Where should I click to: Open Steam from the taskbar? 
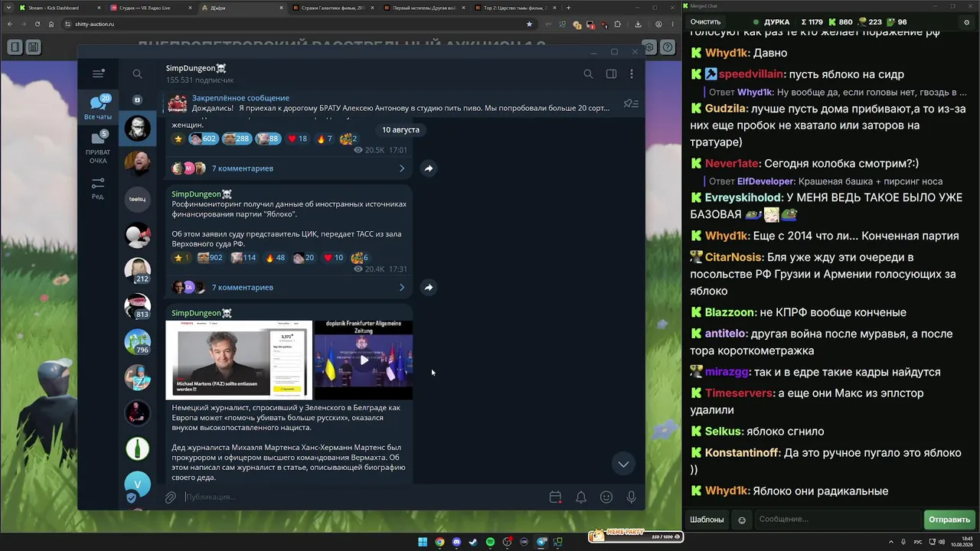473,543
